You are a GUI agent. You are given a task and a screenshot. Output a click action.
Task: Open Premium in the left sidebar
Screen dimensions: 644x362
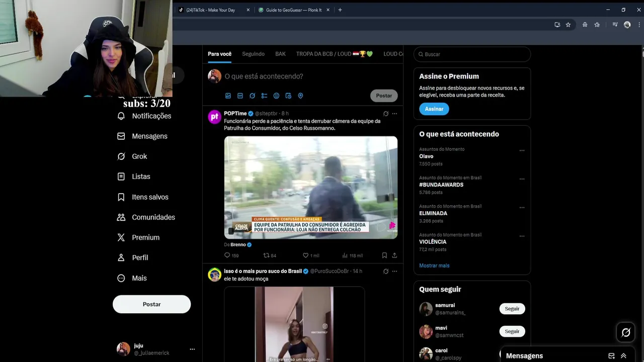click(138, 237)
